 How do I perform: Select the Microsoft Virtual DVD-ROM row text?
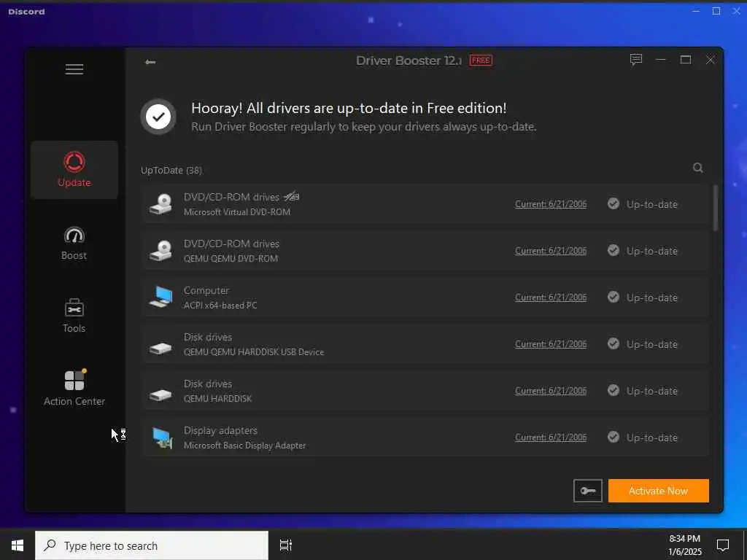pyautogui.click(x=237, y=212)
